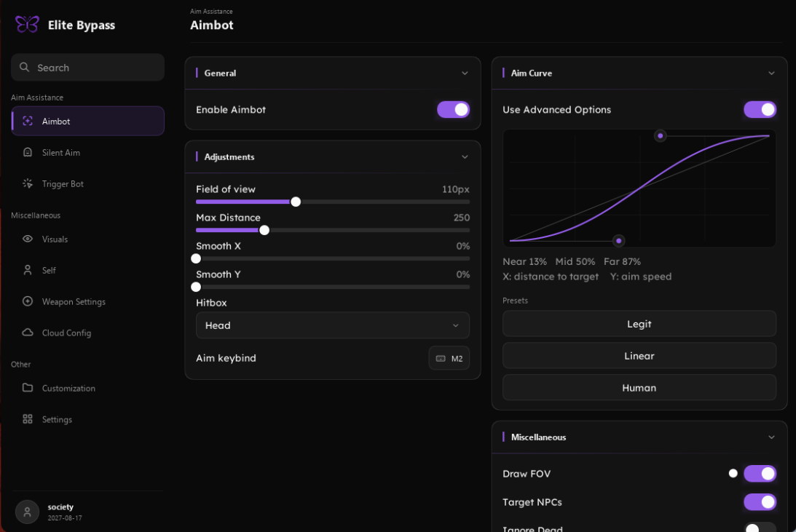Viewport: 796px width, 532px height.
Task: Collapse the Adjustments section chevron
Action: click(x=465, y=156)
